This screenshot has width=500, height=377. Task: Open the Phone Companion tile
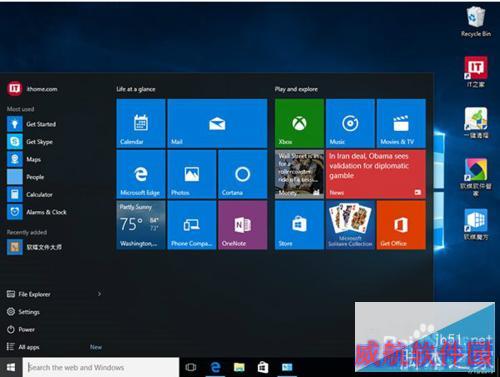[192, 225]
